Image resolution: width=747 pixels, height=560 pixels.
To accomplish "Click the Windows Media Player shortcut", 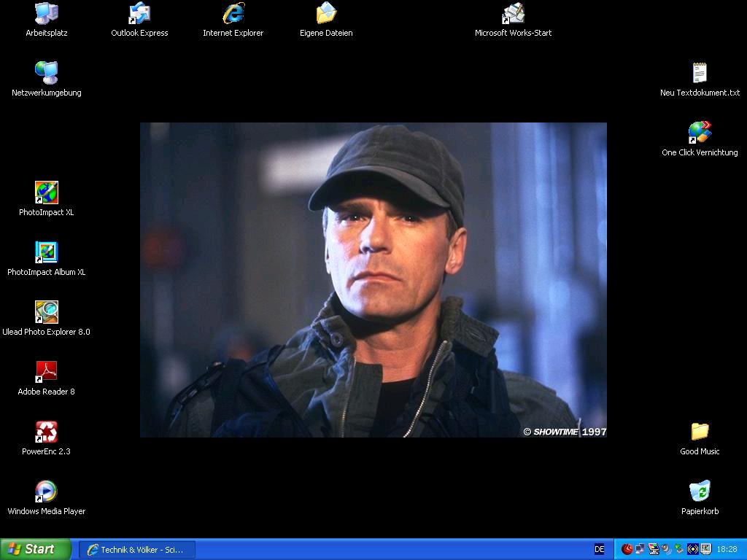I will tap(46, 492).
